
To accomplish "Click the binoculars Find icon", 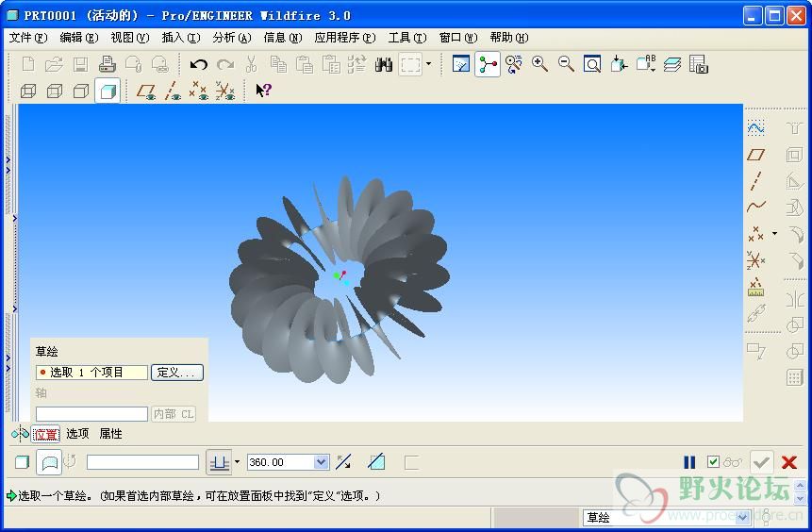I will pos(384,64).
